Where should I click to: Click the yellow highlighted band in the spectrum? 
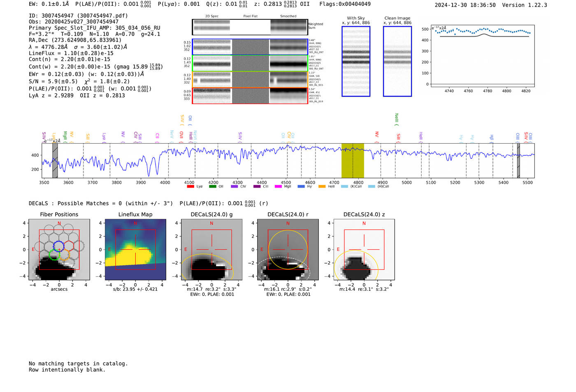click(353, 161)
